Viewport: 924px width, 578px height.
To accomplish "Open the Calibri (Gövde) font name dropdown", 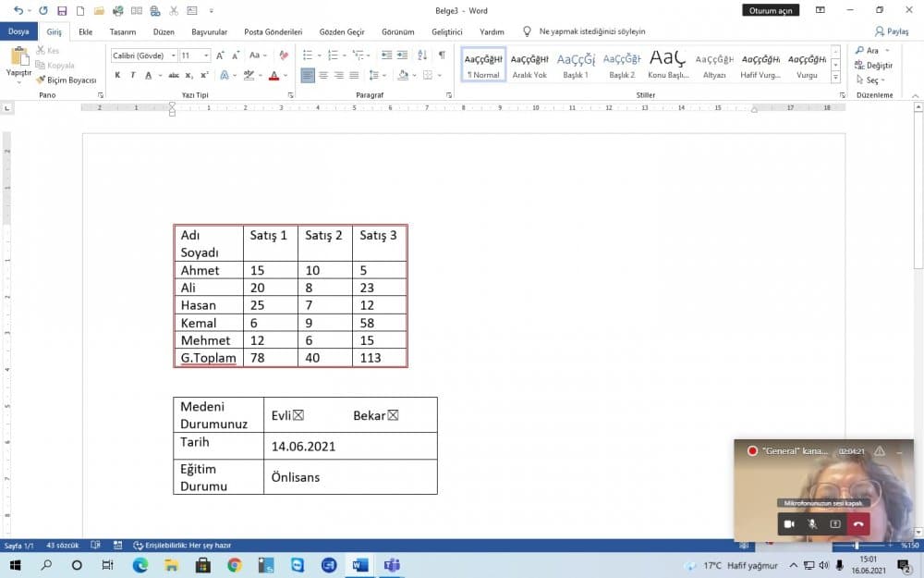I will click(174, 55).
